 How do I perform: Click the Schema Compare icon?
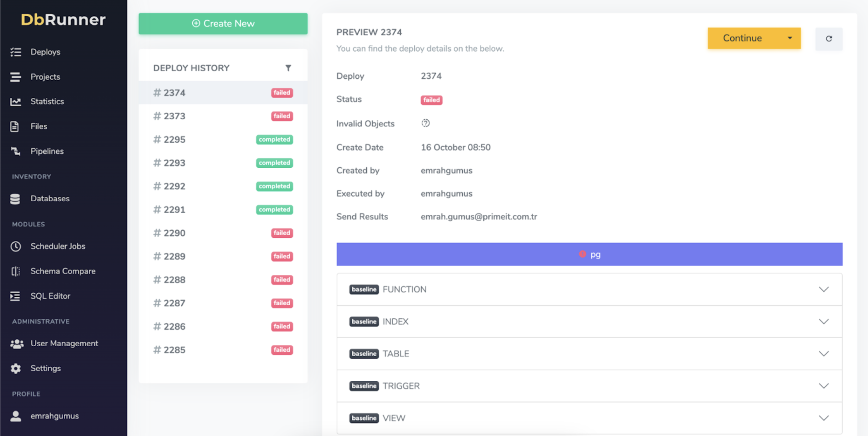[16, 271]
